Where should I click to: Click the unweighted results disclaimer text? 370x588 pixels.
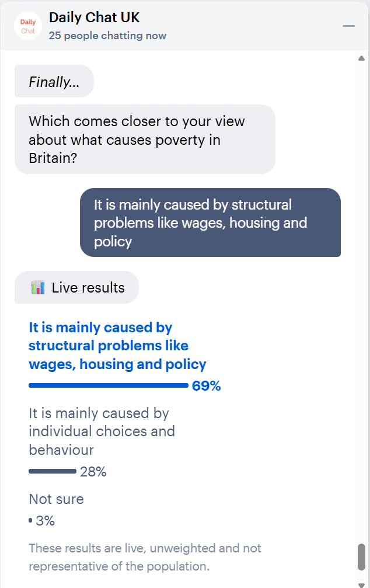pos(145,557)
